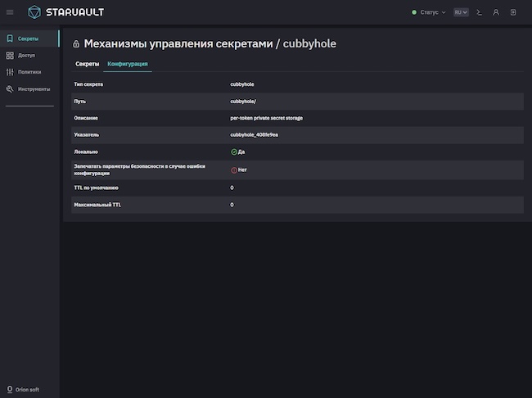Click the Orion soft link at bottom

[x=28, y=389]
